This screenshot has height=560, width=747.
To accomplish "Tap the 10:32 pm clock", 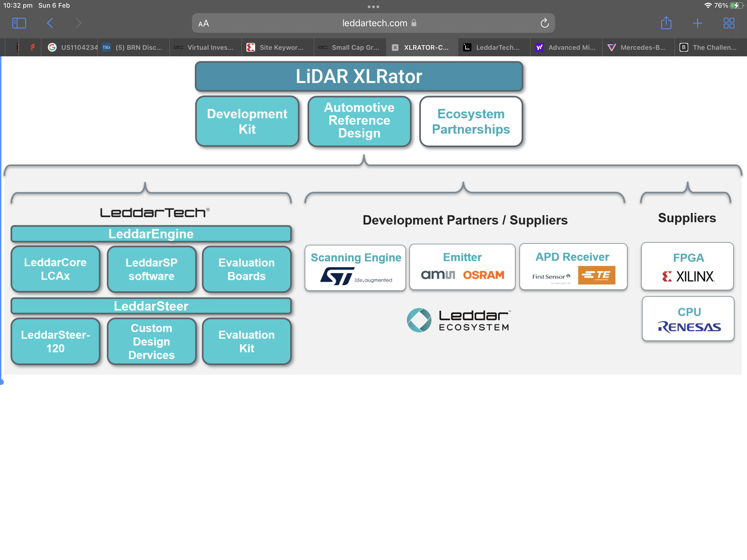I will [18, 5].
